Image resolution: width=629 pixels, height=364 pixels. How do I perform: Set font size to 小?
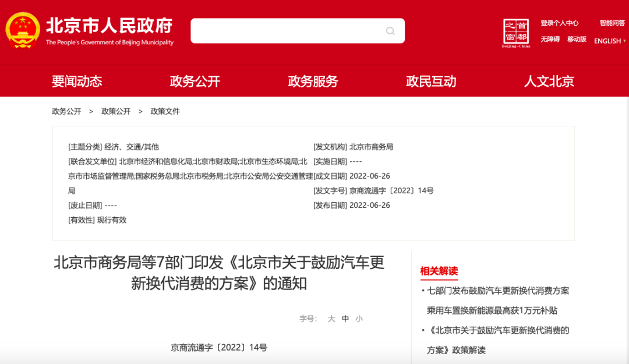[x=359, y=319]
